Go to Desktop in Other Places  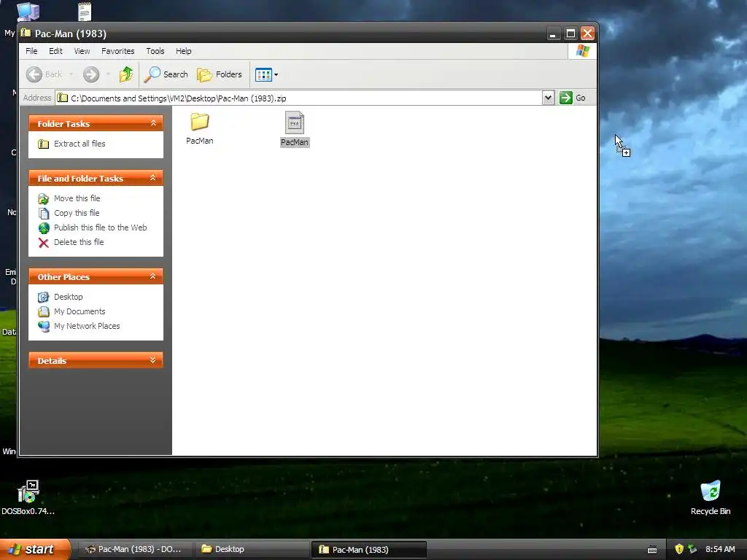(x=68, y=297)
